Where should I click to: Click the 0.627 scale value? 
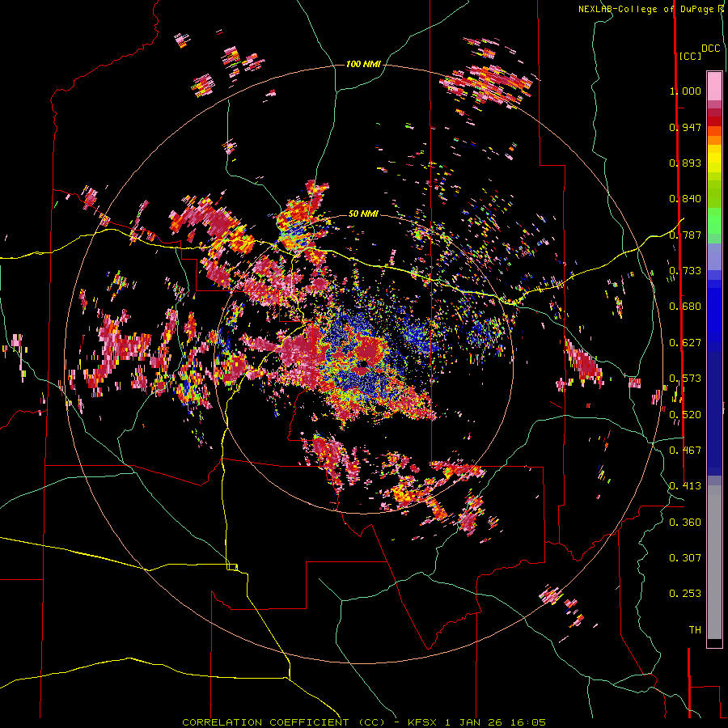685,343
